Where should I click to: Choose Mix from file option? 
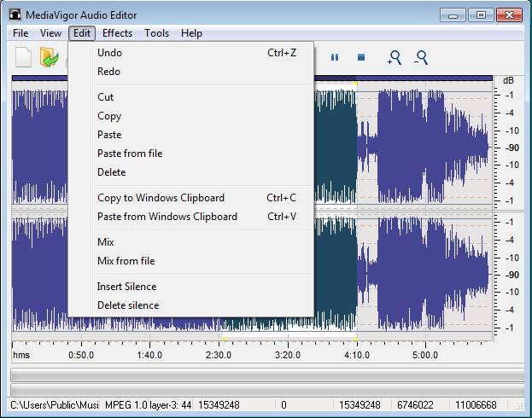coord(126,261)
